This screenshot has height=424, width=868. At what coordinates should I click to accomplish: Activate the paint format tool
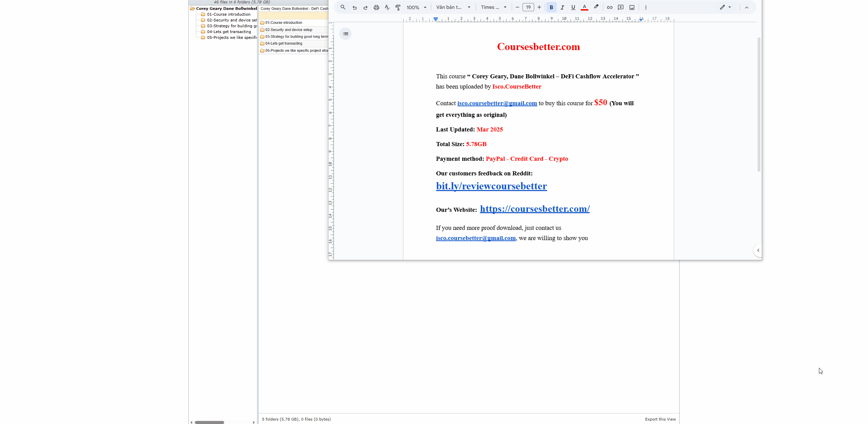point(398,7)
